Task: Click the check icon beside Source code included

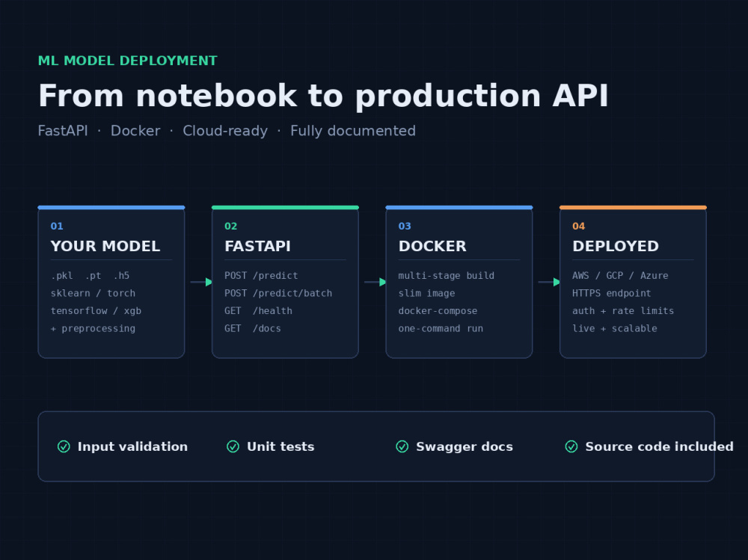Action: click(x=571, y=446)
